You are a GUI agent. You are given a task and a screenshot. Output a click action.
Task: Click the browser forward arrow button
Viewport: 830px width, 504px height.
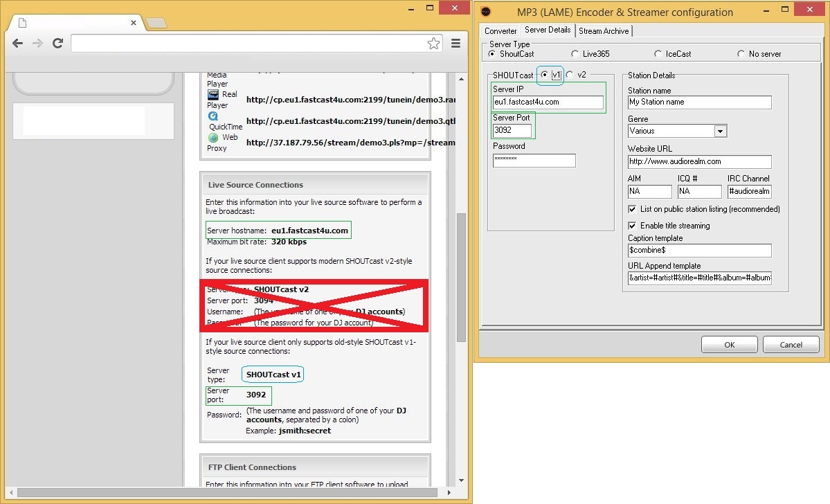[38, 44]
